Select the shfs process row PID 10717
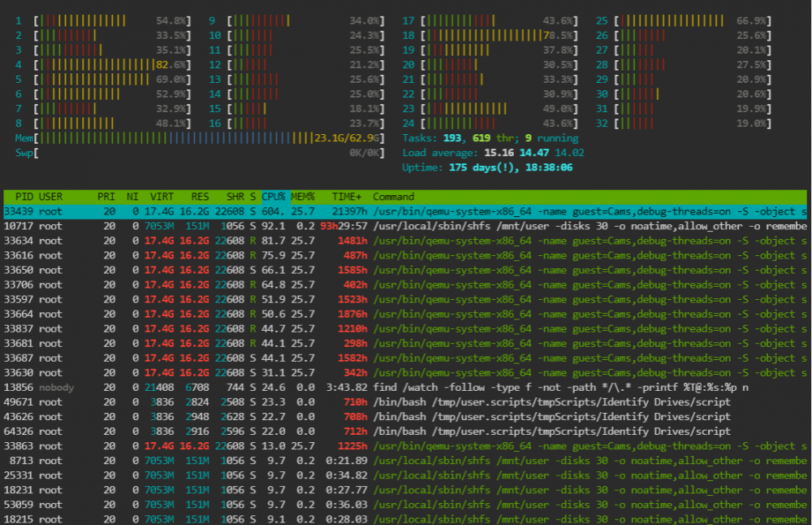The width and height of the screenshot is (812, 525). tap(405, 226)
